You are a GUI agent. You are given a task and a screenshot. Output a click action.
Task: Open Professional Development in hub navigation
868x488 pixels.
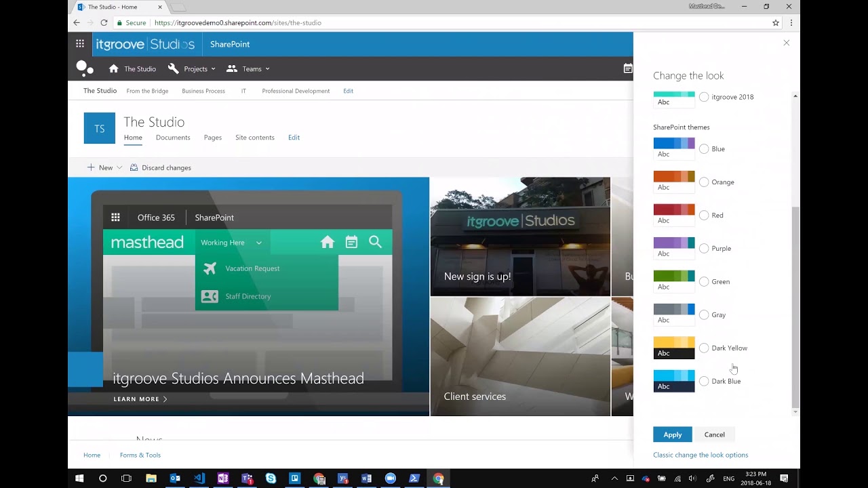(296, 91)
